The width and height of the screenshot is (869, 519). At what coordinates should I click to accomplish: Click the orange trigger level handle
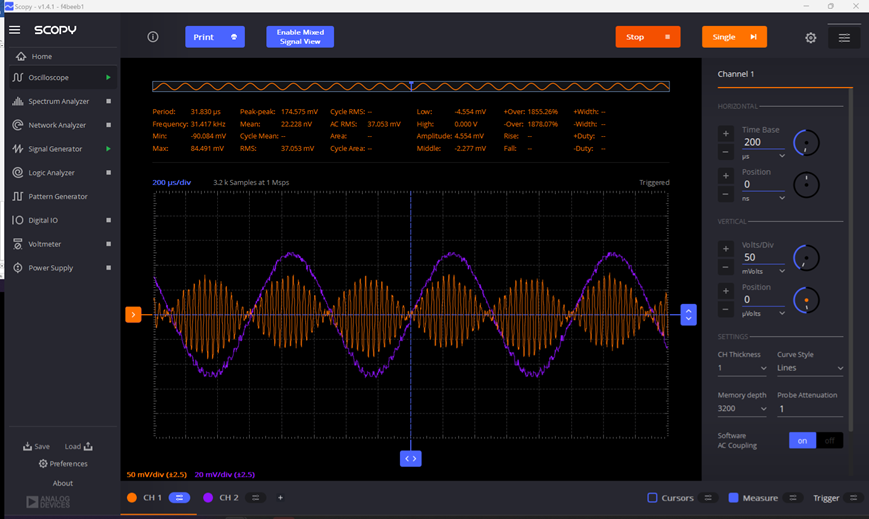pos(133,314)
